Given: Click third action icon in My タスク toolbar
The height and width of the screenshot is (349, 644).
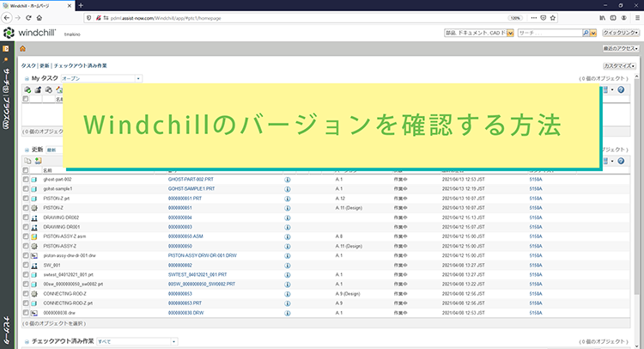Looking at the screenshot, I should click(48, 89).
